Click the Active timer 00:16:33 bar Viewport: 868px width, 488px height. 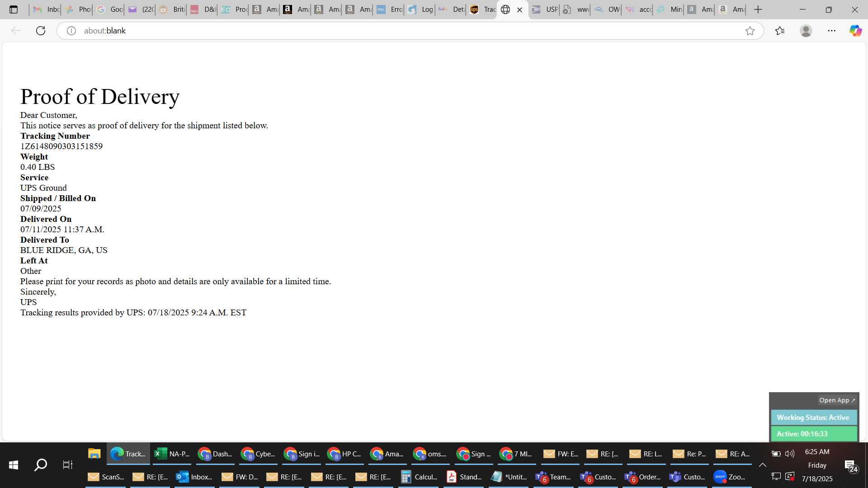click(x=814, y=434)
